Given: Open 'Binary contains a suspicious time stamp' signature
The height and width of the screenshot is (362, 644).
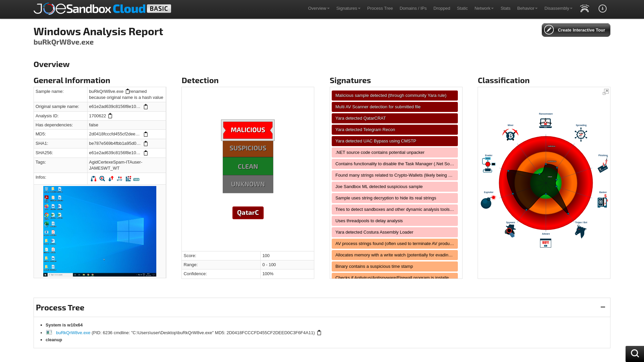Looking at the screenshot, I should point(394,266).
